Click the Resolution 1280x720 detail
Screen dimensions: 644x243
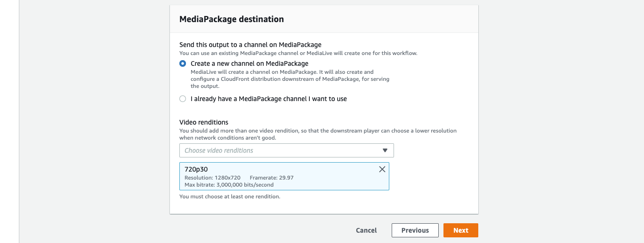pos(212,178)
